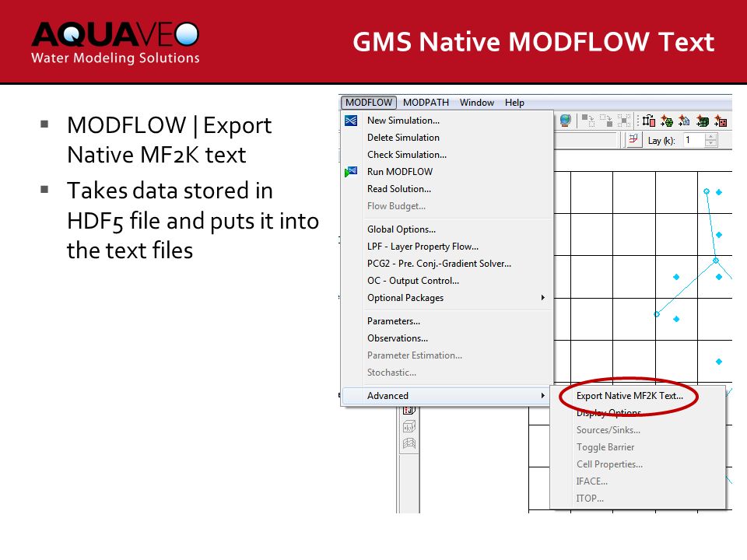This screenshot has height=560, width=747.
Task: Click the grayed select k layer cube icon
Action: [409, 427]
